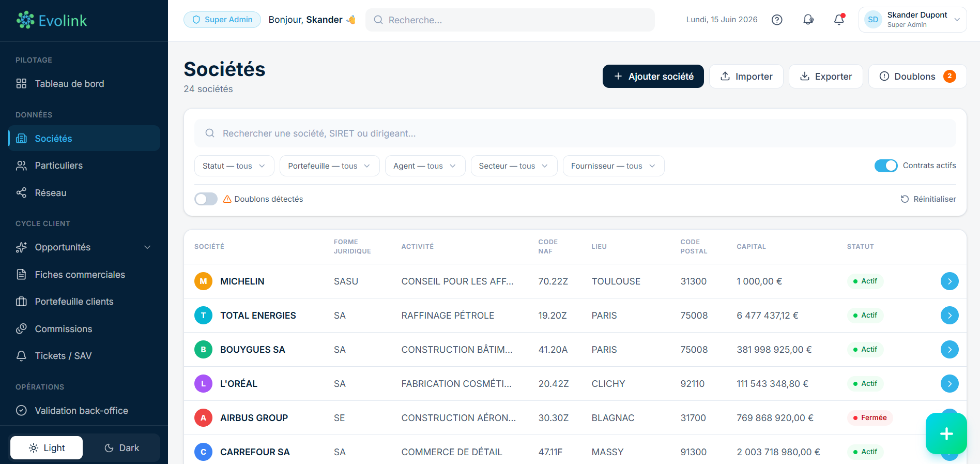Click the green B avatar for BOUYGUES SA
Screen dimensions: 980x464
(203, 350)
